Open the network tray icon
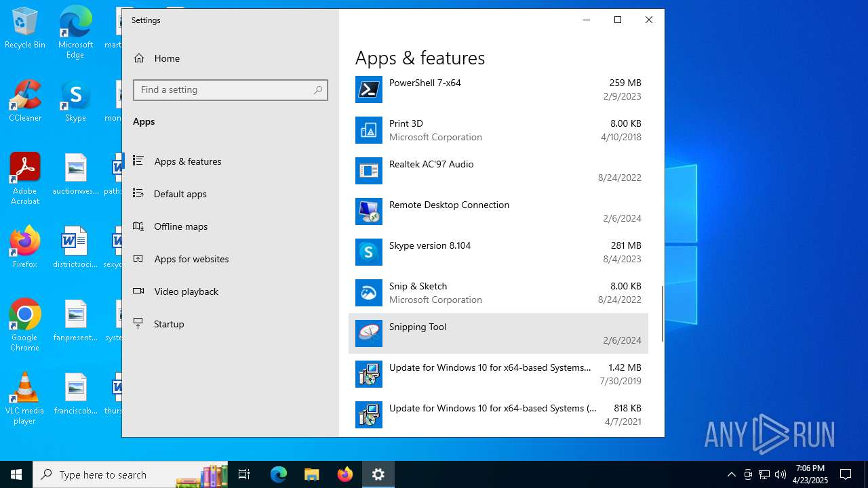Screen dimensions: 868x488 [764, 474]
